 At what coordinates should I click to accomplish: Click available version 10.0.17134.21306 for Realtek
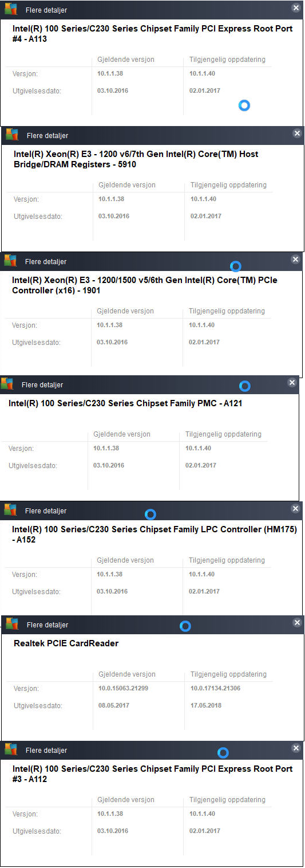point(215,688)
